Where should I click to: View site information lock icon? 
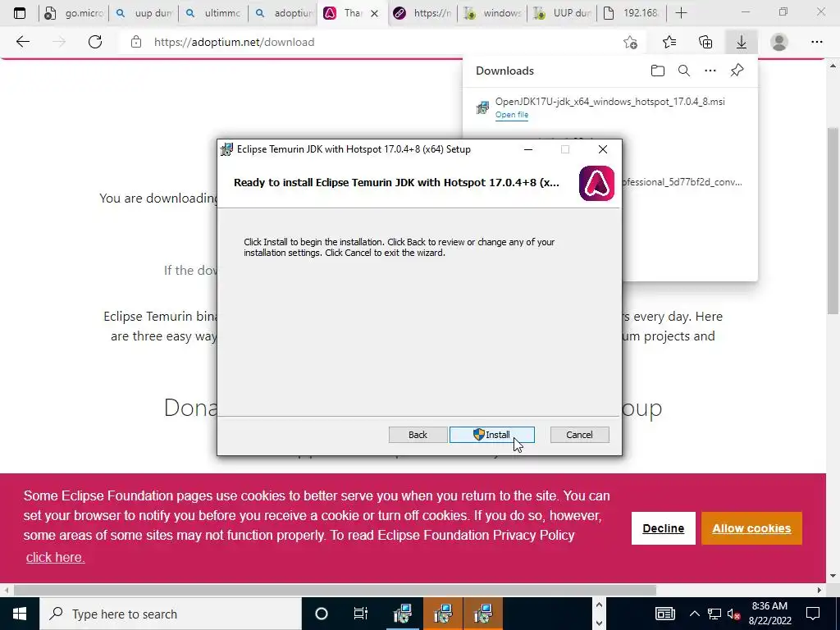[136, 42]
